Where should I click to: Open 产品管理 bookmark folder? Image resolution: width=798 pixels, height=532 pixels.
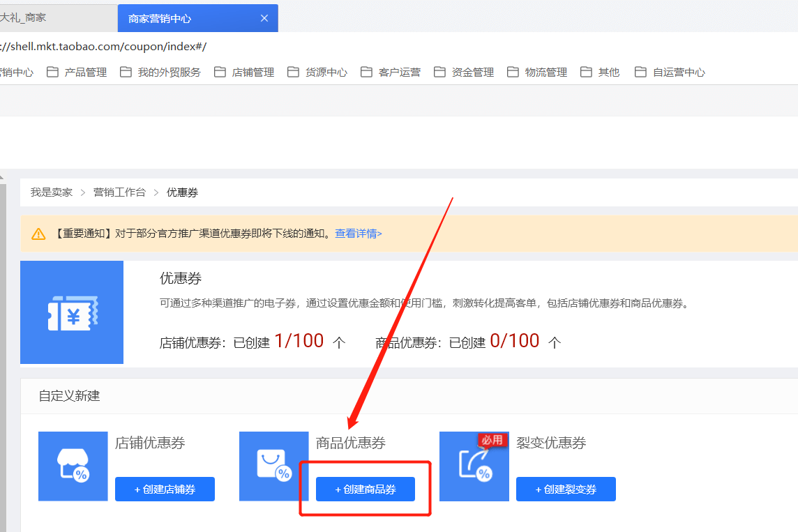[x=77, y=73]
